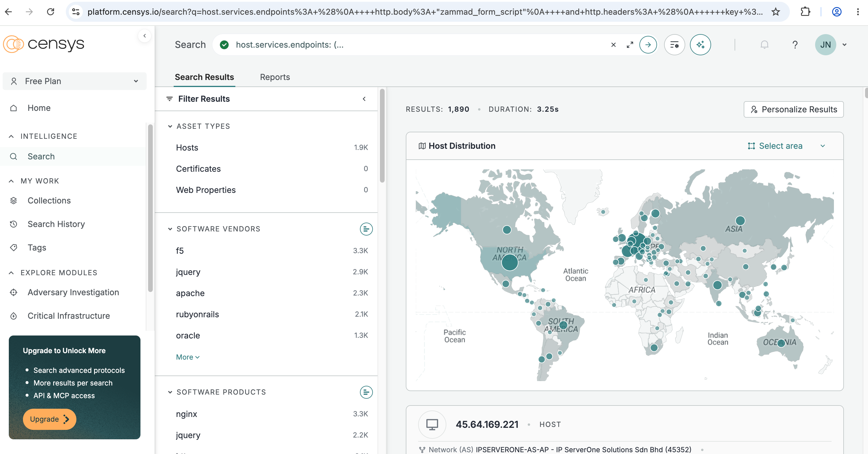Open the help question mark
This screenshot has height=454, width=868.
coord(795,44)
